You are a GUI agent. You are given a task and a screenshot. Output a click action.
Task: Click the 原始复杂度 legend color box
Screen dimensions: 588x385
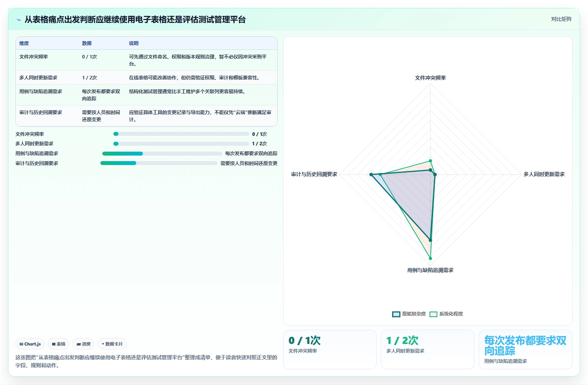click(396, 314)
